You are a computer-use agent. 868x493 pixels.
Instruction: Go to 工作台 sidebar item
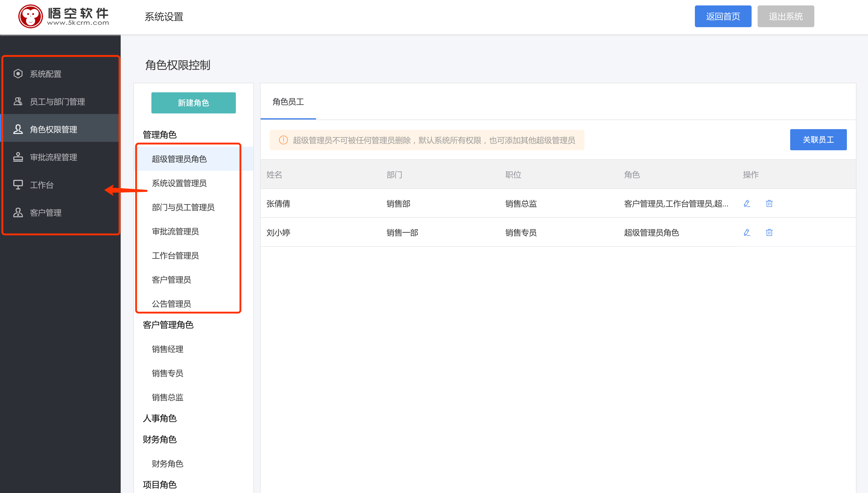tap(60, 185)
